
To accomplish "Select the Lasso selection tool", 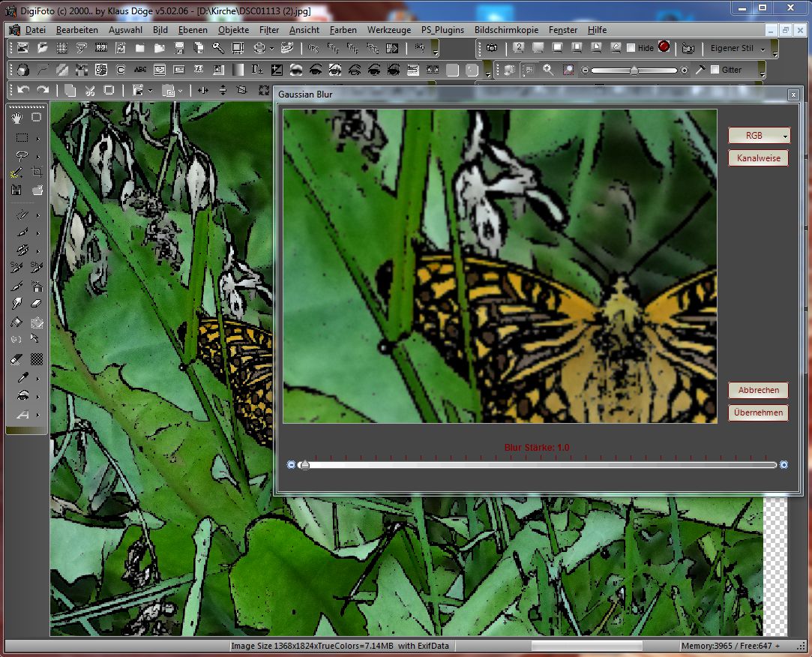I will click(x=22, y=156).
